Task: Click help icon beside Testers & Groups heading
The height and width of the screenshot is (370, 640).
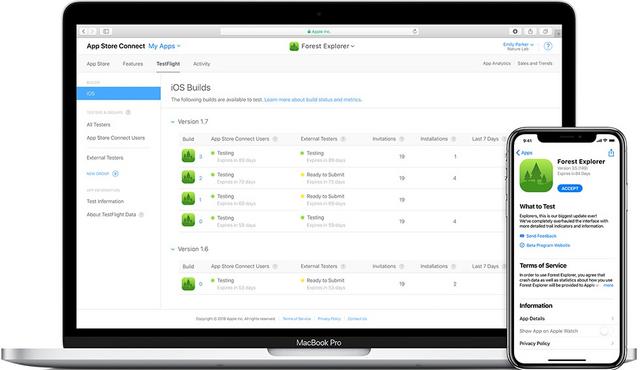Action: (128, 112)
